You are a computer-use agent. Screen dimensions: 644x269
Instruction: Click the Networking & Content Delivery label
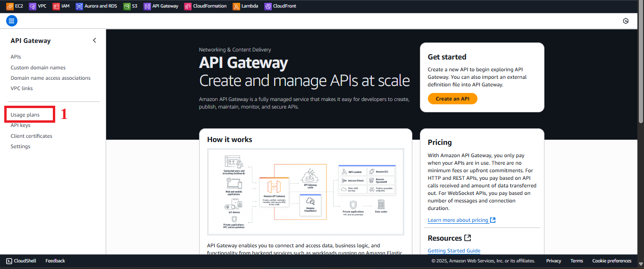click(x=235, y=50)
